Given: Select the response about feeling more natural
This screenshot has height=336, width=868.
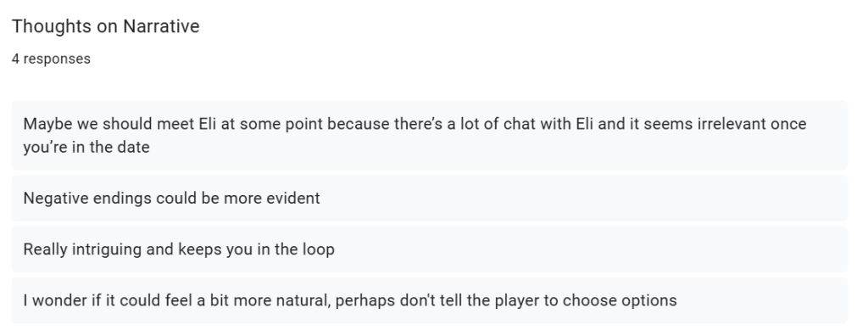Looking at the screenshot, I should [430, 300].
